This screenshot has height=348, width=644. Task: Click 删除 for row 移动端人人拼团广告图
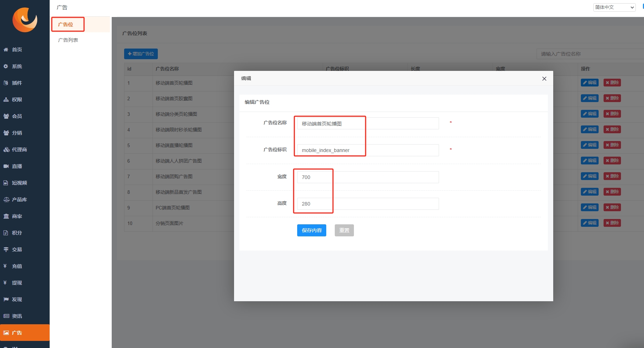(x=612, y=161)
